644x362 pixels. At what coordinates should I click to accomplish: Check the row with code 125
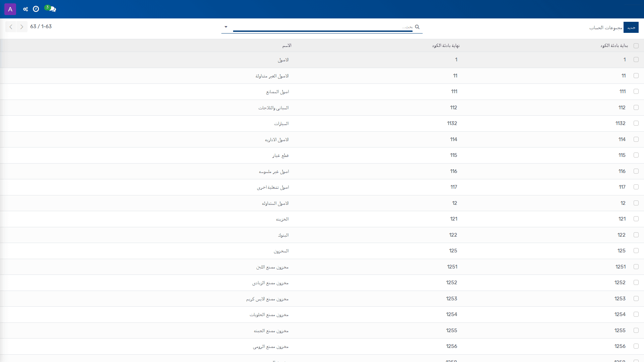coord(636,251)
